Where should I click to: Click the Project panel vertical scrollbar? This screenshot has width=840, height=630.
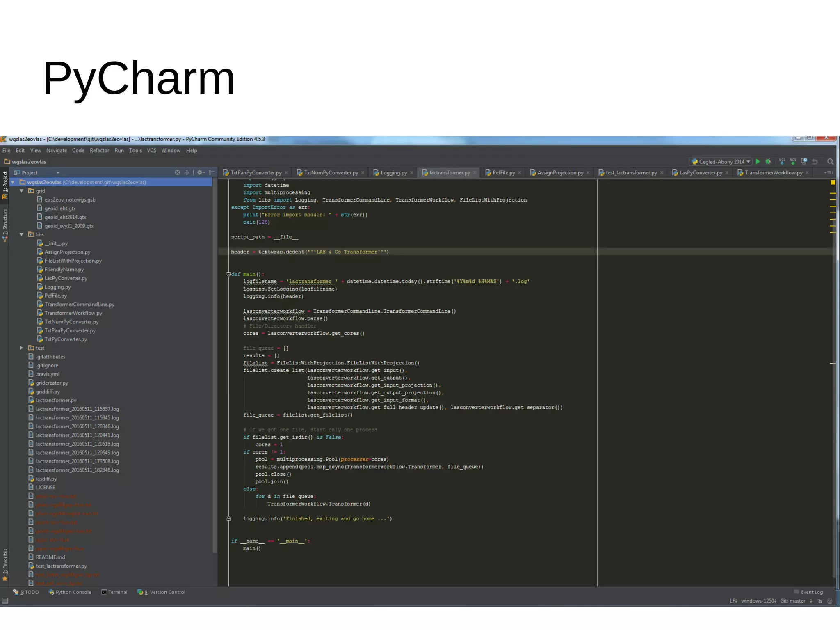point(215,365)
